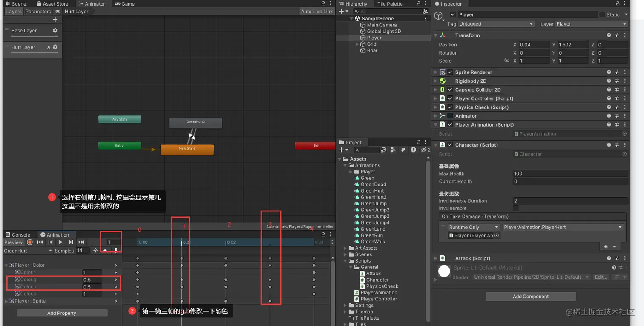Enable animation keyframe recording mode

[x=30, y=242]
